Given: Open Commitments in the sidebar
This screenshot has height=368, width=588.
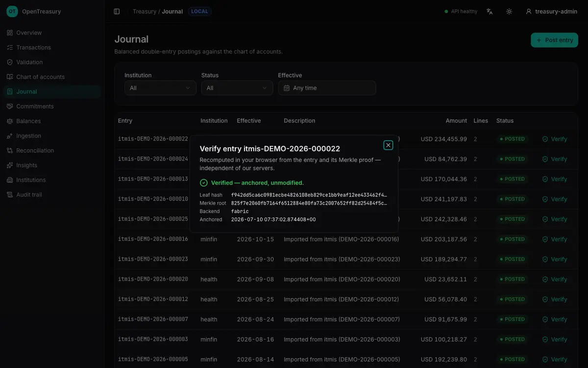Looking at the screenshot, I should (52, 106).
